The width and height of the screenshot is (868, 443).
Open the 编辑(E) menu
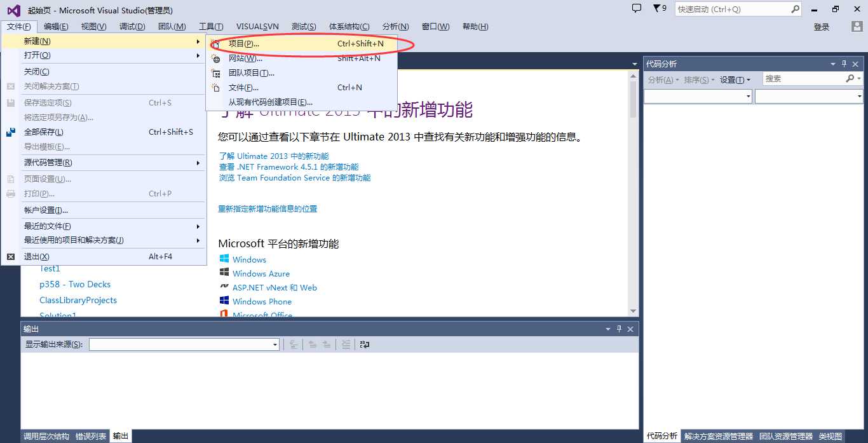[56, 27]
